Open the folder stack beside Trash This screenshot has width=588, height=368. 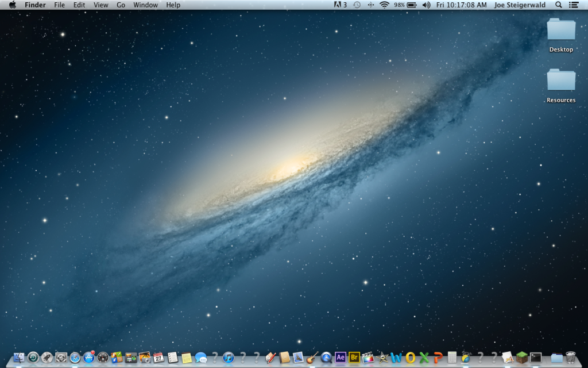[556, 358]
